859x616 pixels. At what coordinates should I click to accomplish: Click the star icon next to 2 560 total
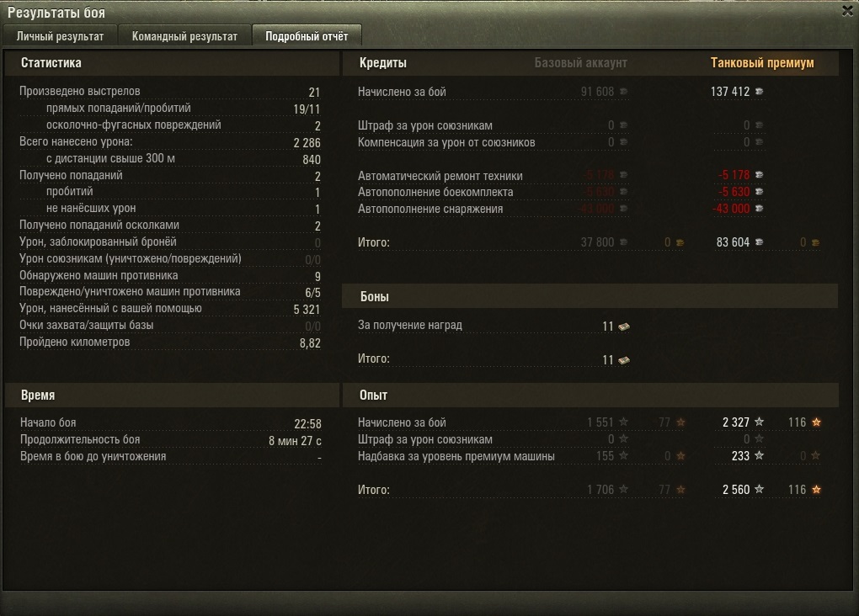pyautogui.click(x=760, y=489)
